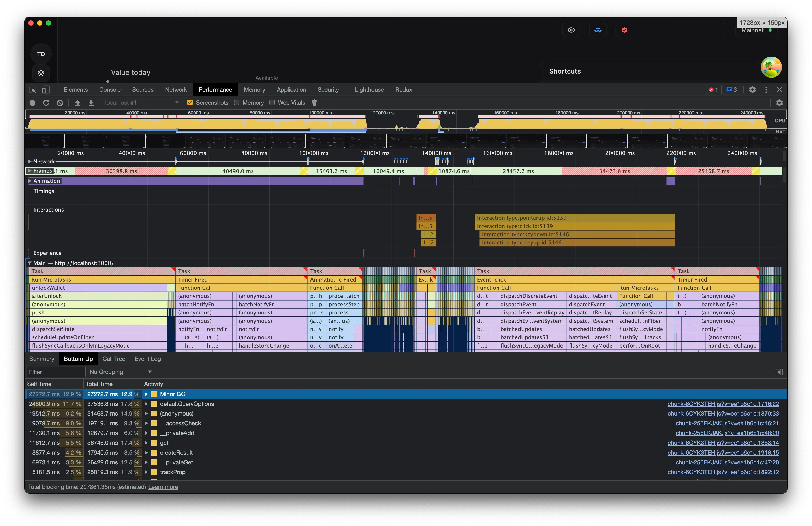Click the save profile download icon

pos(91,103)
